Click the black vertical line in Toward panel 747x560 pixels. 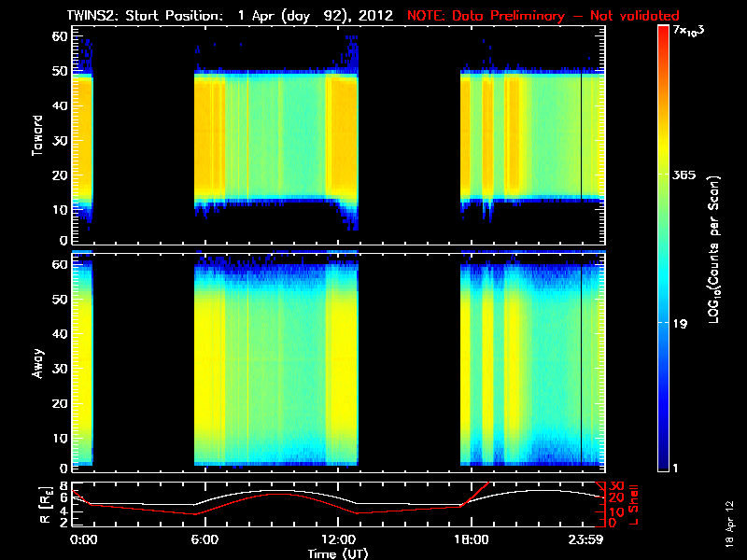[581, 135]
